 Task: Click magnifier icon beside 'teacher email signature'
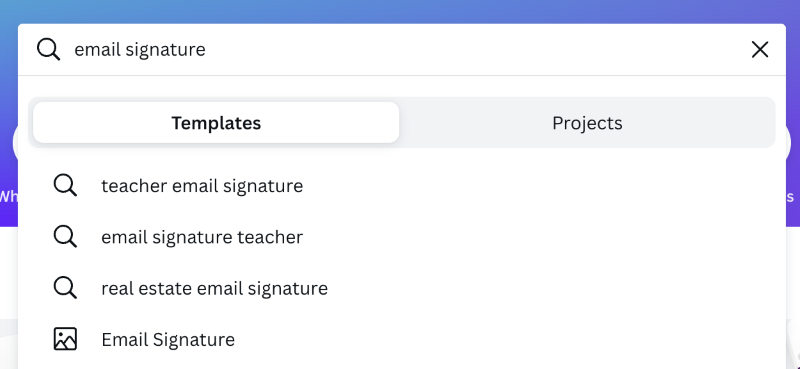click(65, 186)
